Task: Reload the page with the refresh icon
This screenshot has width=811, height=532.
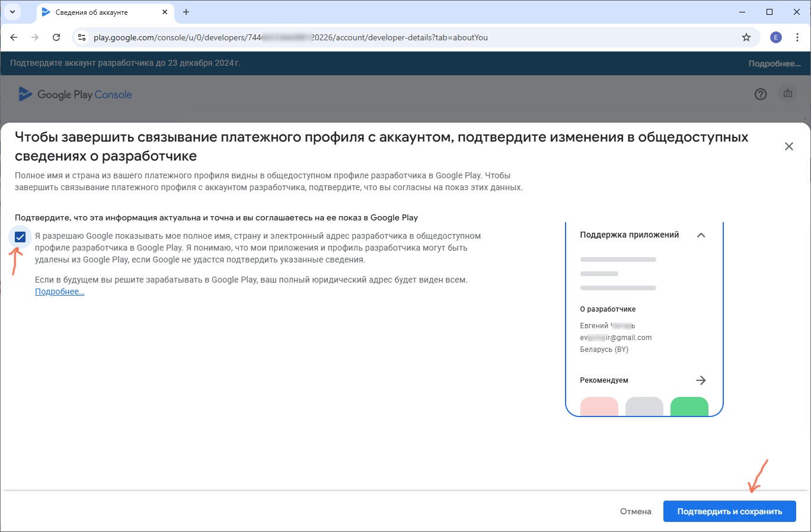Action: click(56, 37)
